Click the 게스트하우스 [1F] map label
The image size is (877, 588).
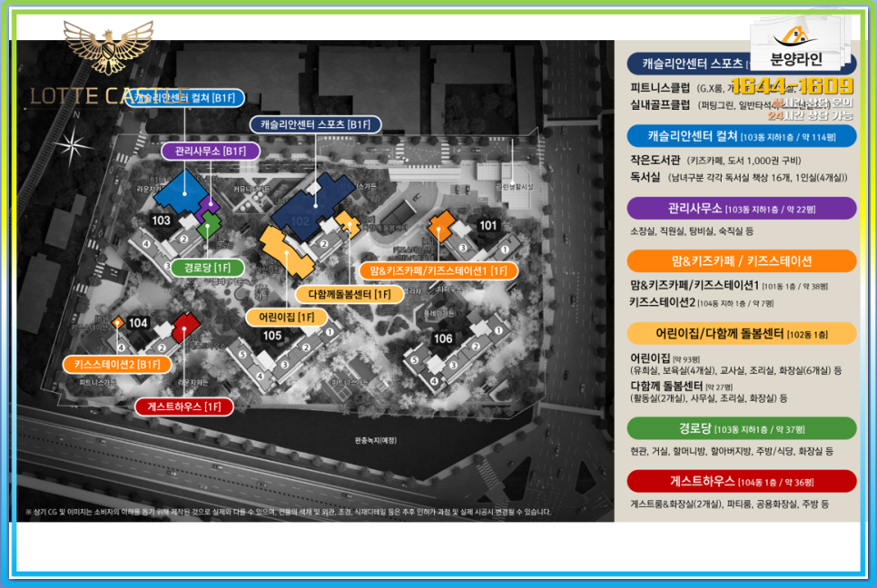pos(184,407)
